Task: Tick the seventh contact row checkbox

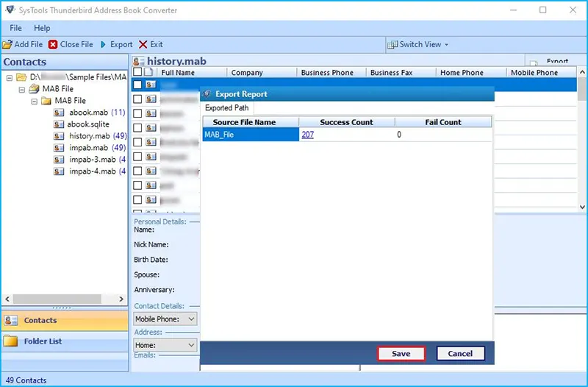Action: click(137, 171)
